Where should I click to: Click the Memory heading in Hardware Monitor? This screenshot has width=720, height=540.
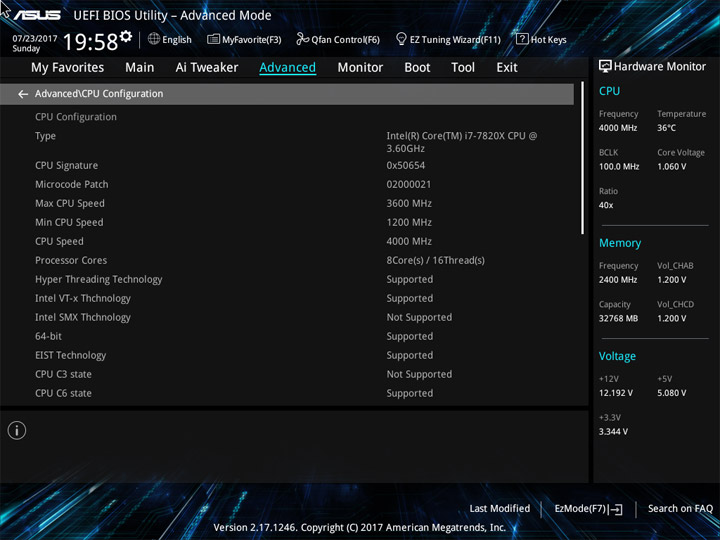pos(620,243)
